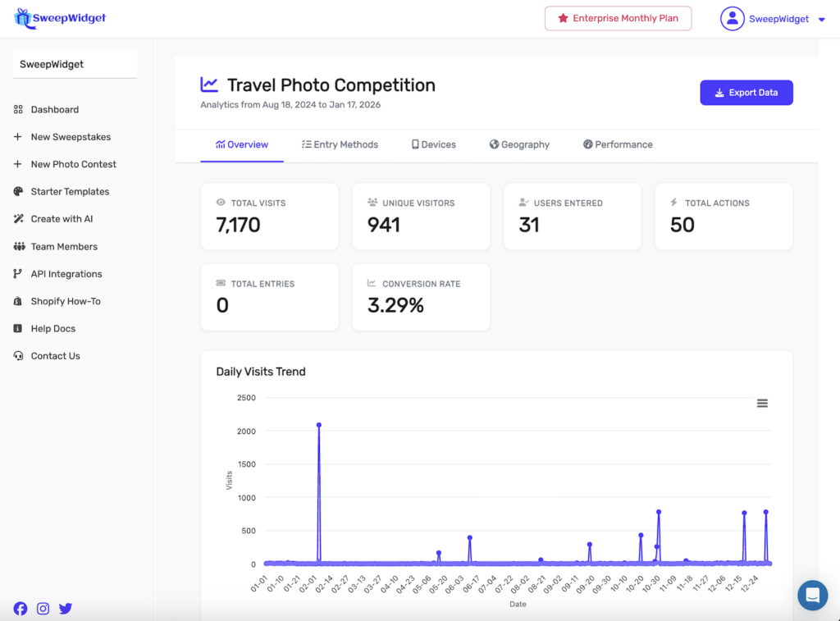This screenshot has width=840, height=621.
Task: Switch to the Entry Methods tab
Action: 340,144
